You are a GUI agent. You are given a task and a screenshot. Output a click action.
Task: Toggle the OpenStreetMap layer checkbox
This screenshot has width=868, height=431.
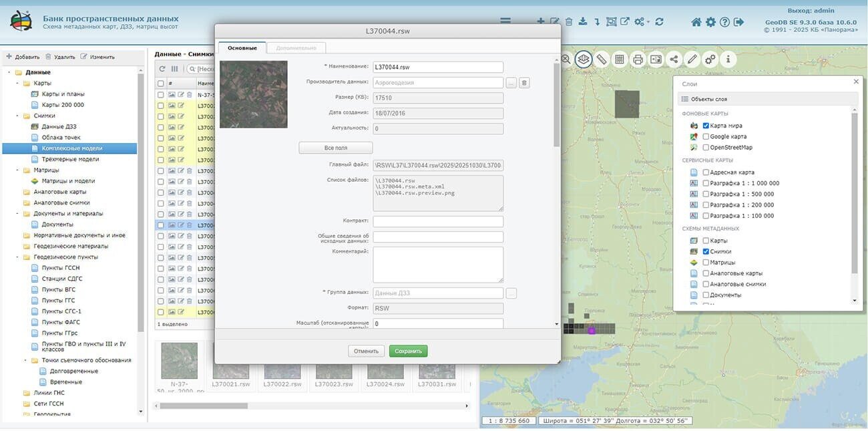706,147
